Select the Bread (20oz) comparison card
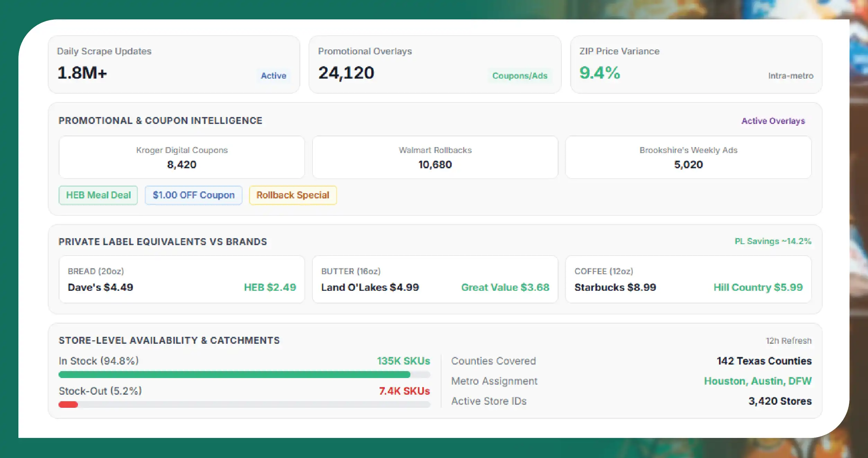The height and width of the screenshot is (458, 868). click(182, 279)
